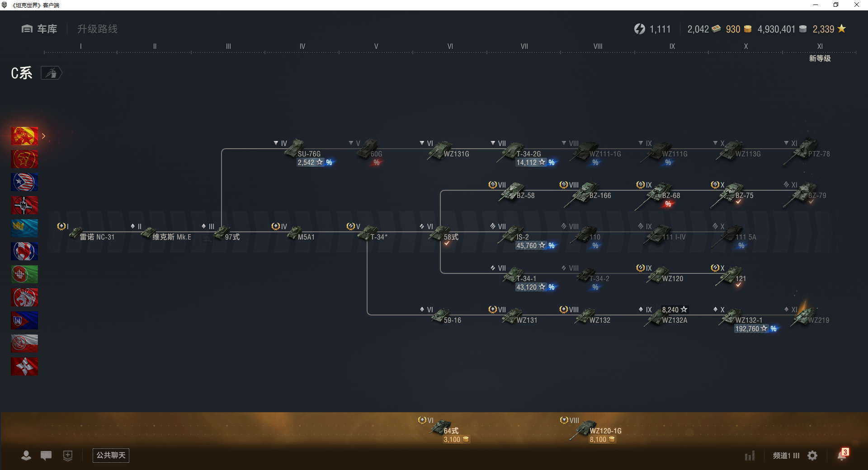868x470 pixels.
Task: Click the 公共聊天 public chat button
Action: [x=111, y=455]
